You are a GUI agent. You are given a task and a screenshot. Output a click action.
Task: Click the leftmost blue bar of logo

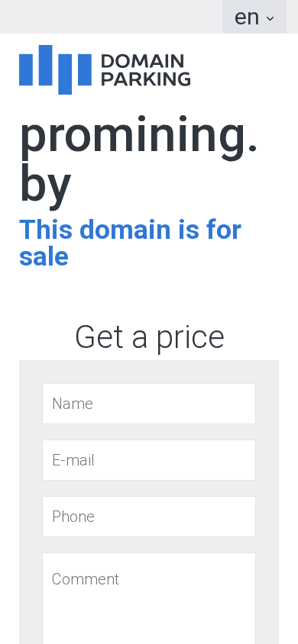[26, 69]
